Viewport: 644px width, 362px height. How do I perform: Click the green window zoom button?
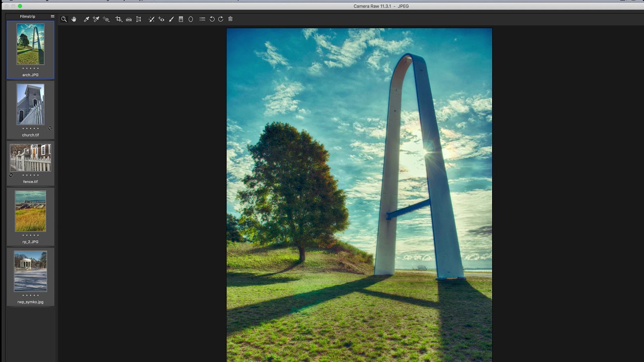(x=20, y=6)
